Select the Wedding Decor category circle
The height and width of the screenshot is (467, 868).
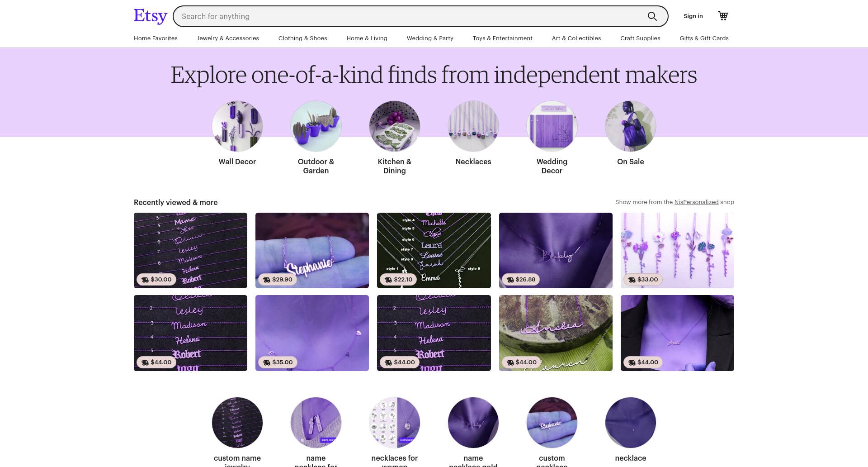[552, 126]
